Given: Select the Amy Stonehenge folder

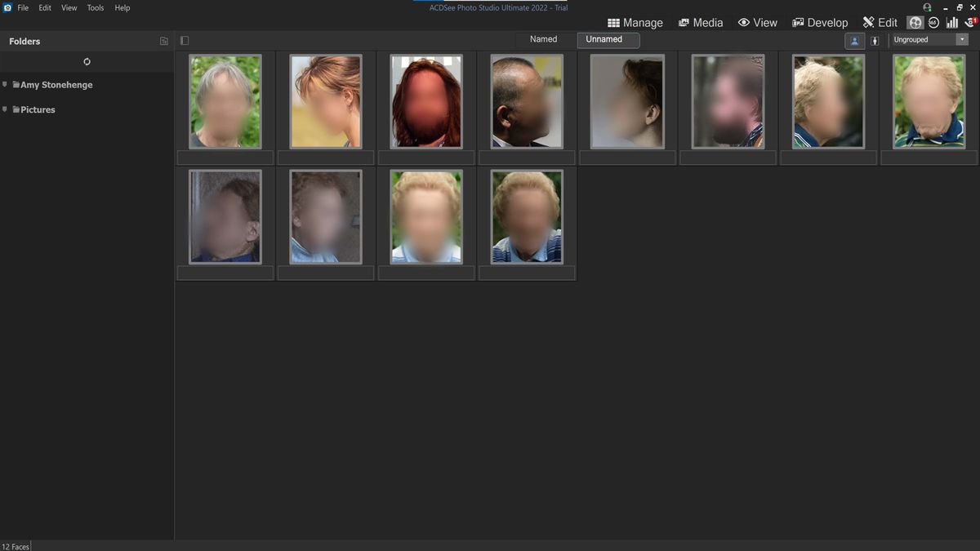Looking at the screenshot, I should click(52, 85).
